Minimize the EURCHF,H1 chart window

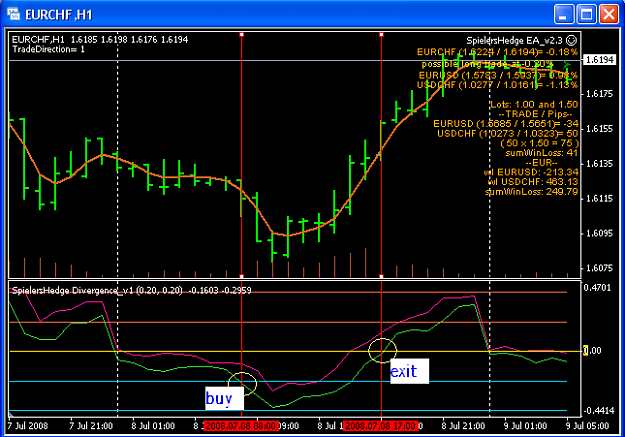pyautogui.click(x=564, y=14)
